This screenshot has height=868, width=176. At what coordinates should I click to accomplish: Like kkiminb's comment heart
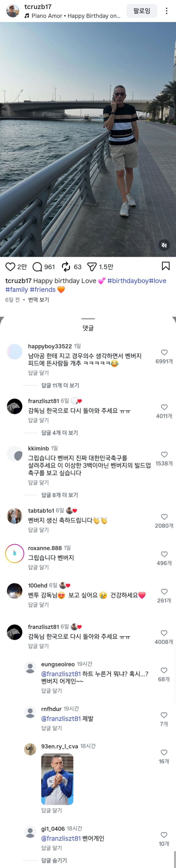164,454
